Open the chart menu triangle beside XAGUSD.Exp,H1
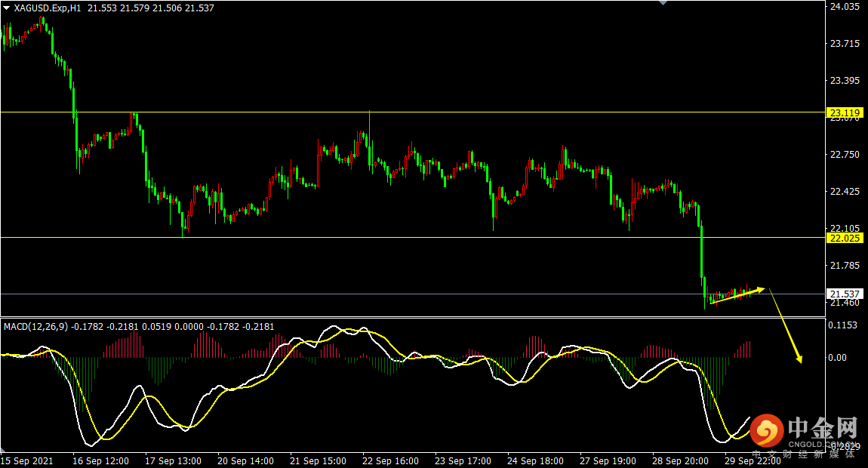The image size is (868, 468). (x=7, y=8)
